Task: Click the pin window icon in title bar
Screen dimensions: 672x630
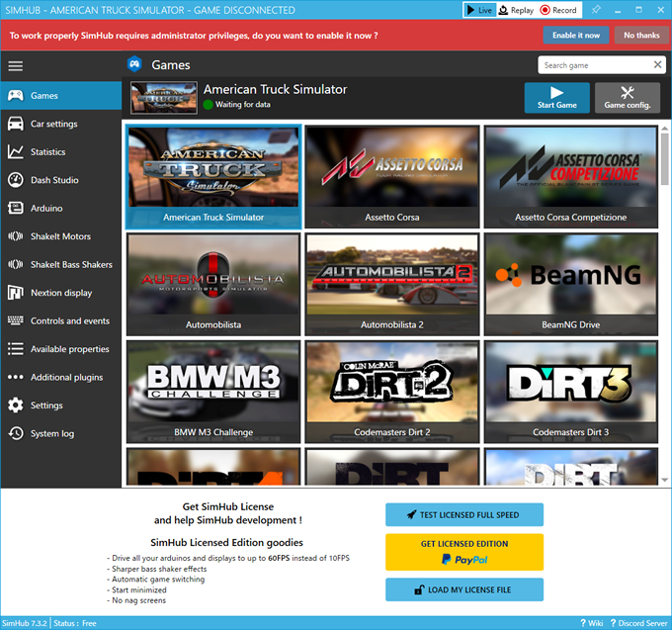Action: tap(596, 10)
